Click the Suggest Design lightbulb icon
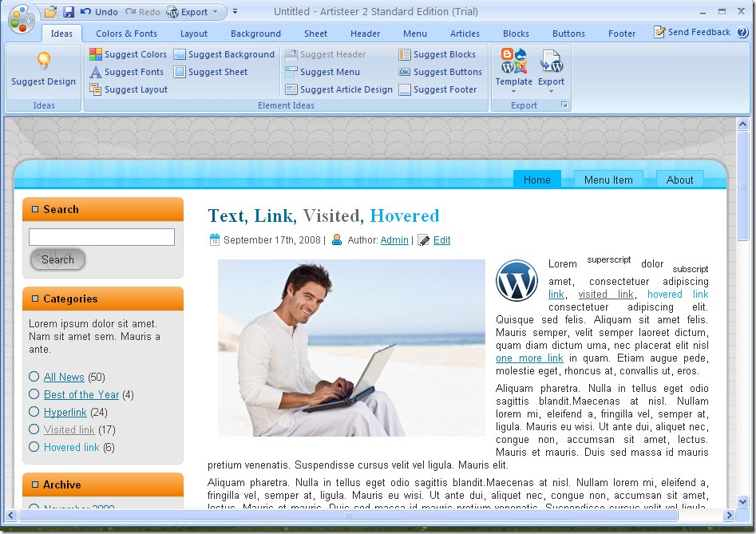This screenshot has width=756, height=534. point(43,61)
